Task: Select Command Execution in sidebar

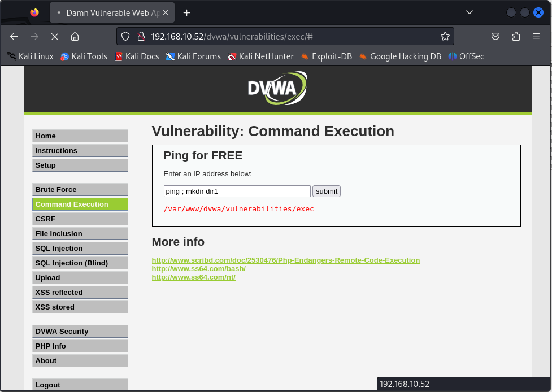Action: click(80, 204)
